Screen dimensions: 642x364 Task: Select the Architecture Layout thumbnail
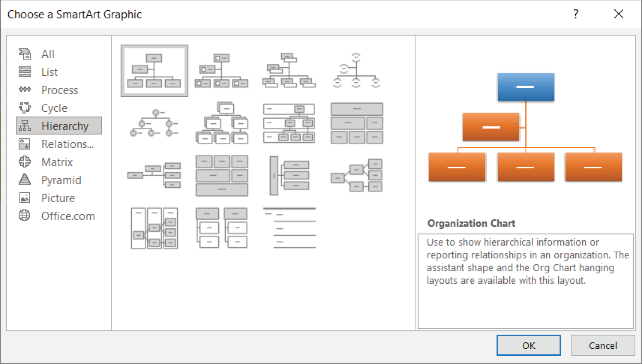tap(222, 175)
